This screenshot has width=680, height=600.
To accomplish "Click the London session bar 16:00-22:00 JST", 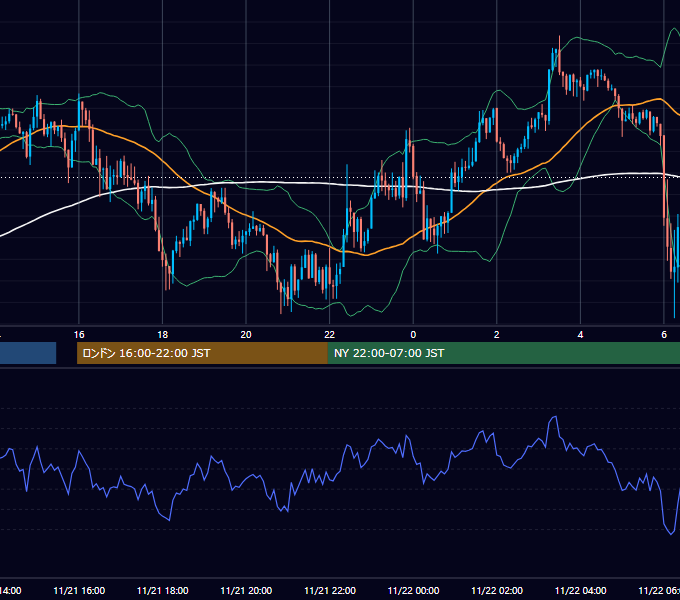I will [x=202, y=353].
